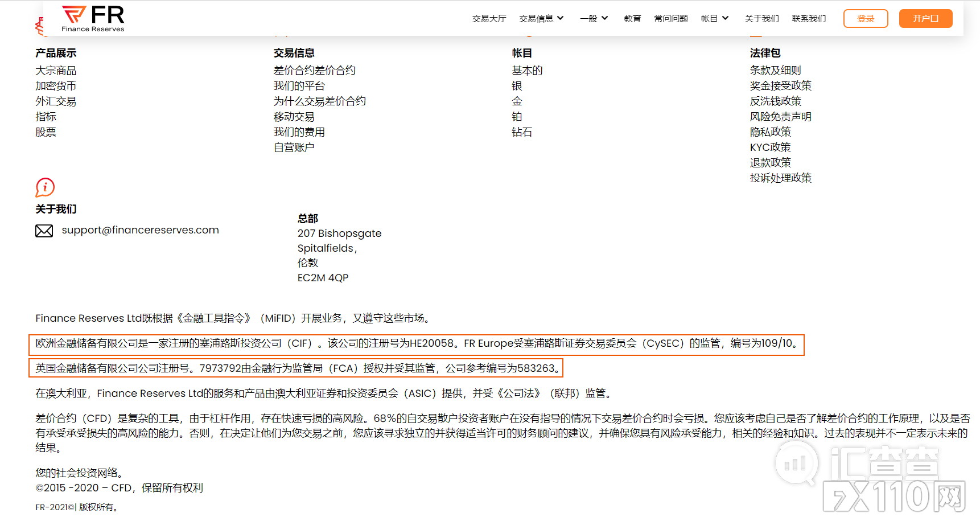
Task: Click the 207 Bishopsgate address line
Action: pyautogui.click(x=339, y=233)
